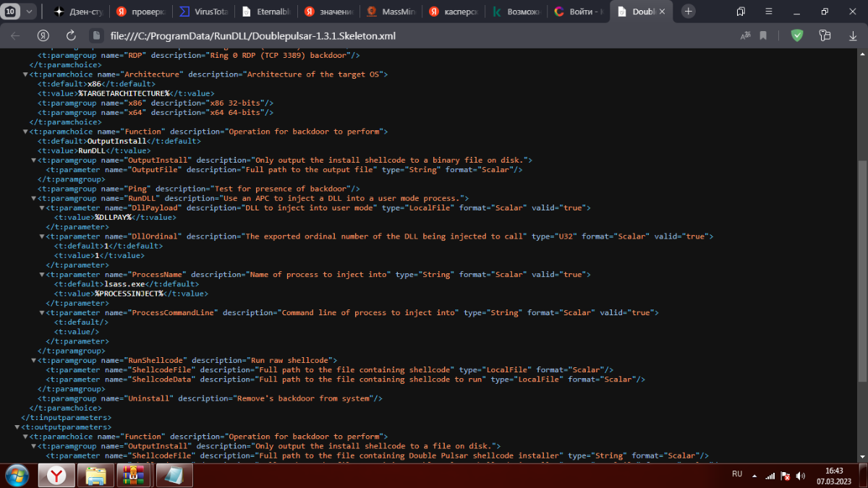The image size is (868, 488).
Task: Collapse the RunDLL paramgroup node
Action: tap(35, 198)
